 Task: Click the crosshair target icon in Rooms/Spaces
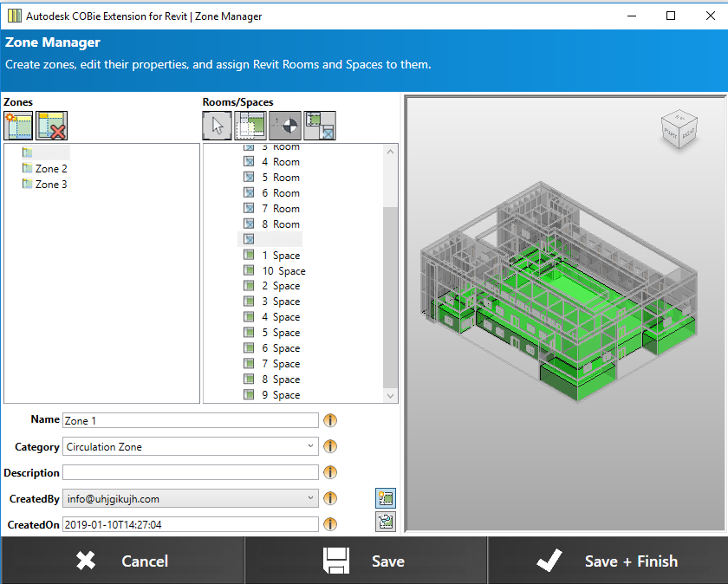[x=284, y=126]
